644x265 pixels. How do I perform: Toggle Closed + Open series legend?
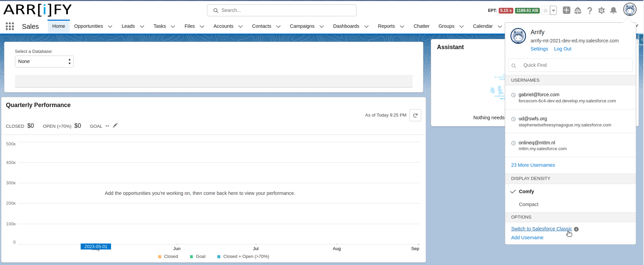tap(243, 257)
